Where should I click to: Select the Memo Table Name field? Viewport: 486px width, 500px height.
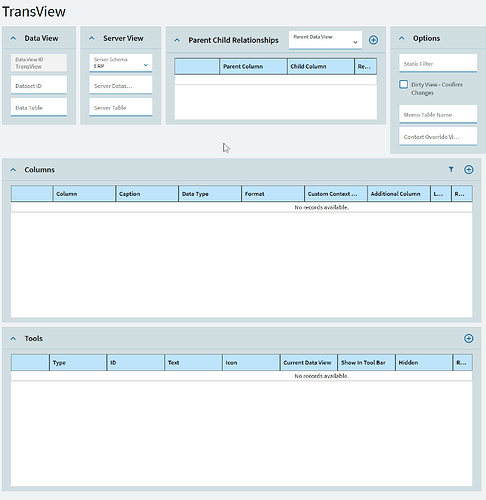(438, 114)
